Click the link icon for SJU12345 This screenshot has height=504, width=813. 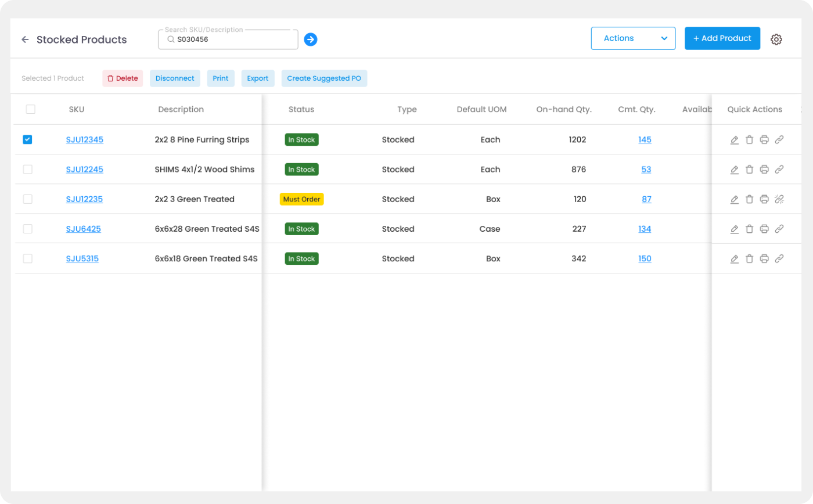(x=779, y=139)
